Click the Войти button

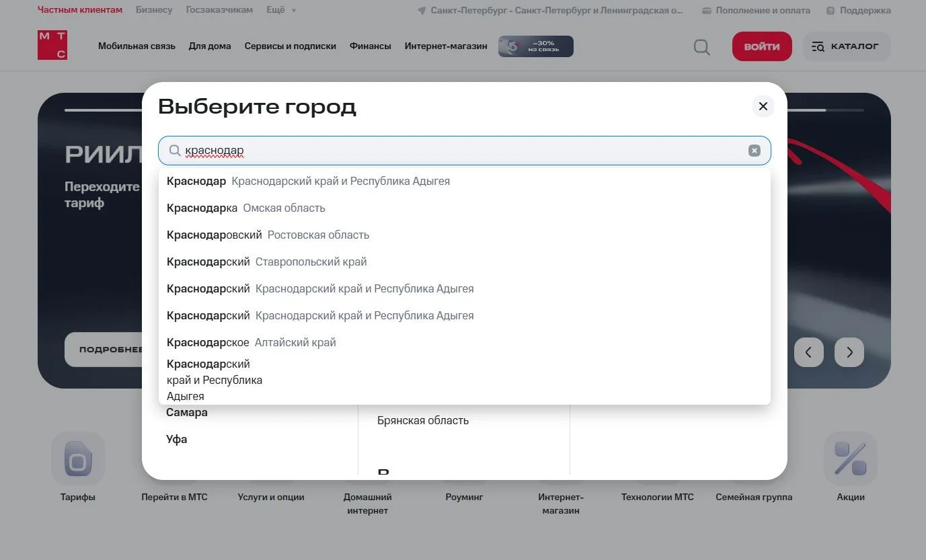[x=762, y=46]
